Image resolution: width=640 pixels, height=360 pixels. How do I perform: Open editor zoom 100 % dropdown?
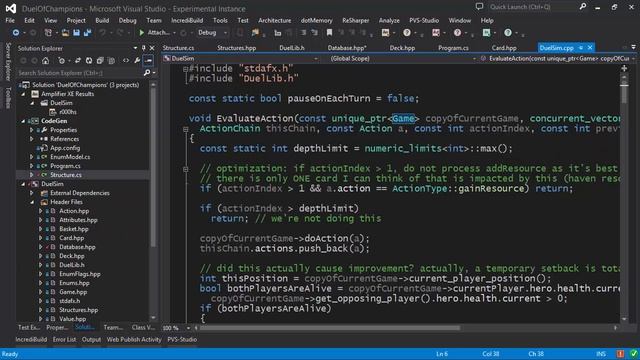[x=188, y=328]
